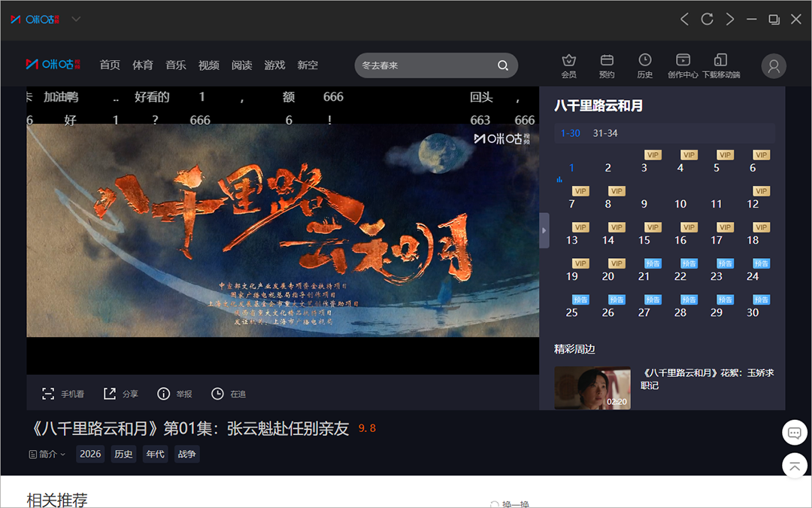The height and width of the screenshot is (508, 812).
Task: Open the 视频 navigation tab
Action: 209,65
